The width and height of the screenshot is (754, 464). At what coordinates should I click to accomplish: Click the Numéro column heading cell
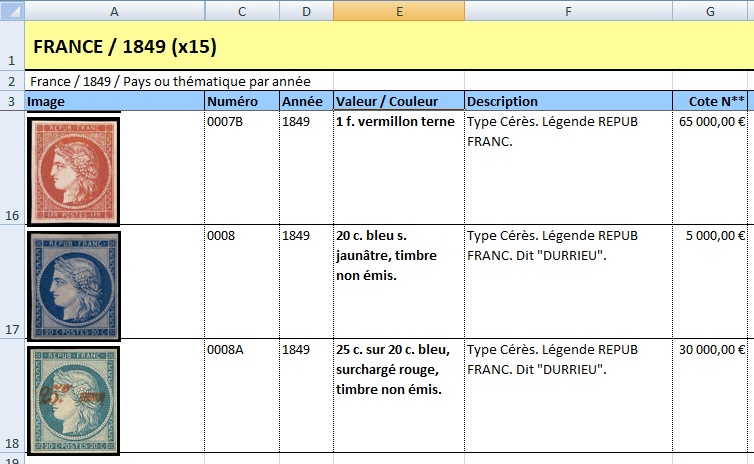(242, 101)
